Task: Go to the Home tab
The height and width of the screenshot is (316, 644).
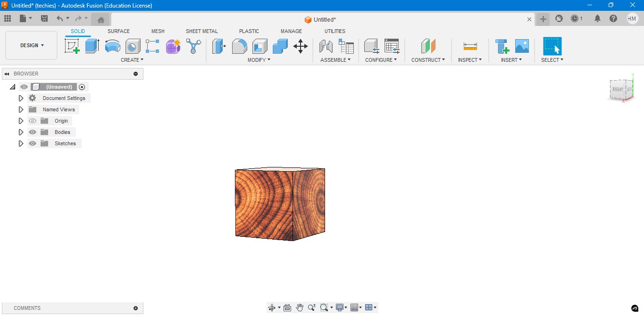Action: (x=100, y=19)
